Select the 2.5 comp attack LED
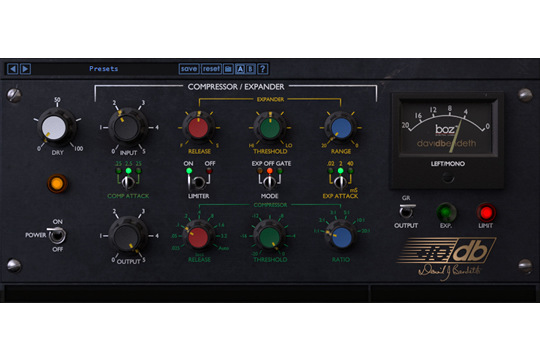The width and height of the screenshot is (540, 360). [128, 171]
